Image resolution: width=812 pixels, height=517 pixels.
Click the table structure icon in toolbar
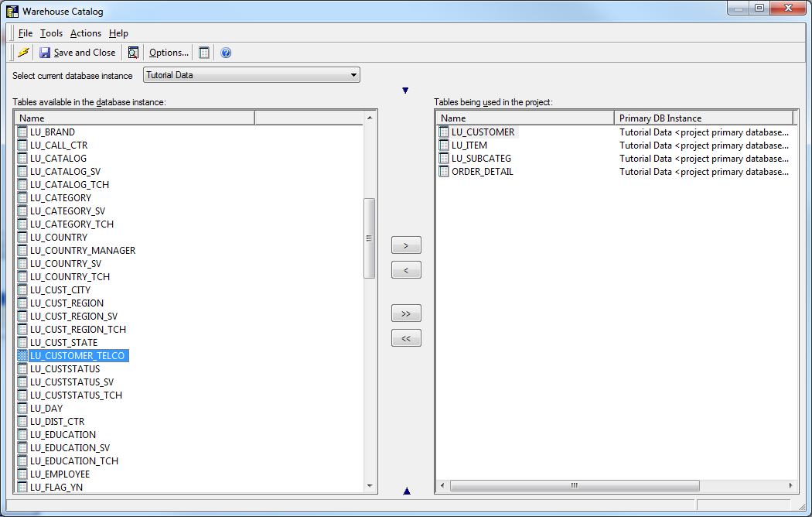tap(204, 53)
